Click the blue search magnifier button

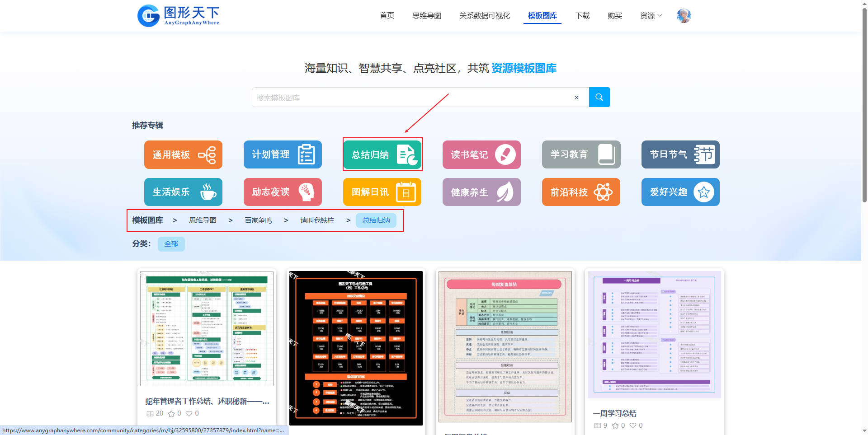coord(599,97)
